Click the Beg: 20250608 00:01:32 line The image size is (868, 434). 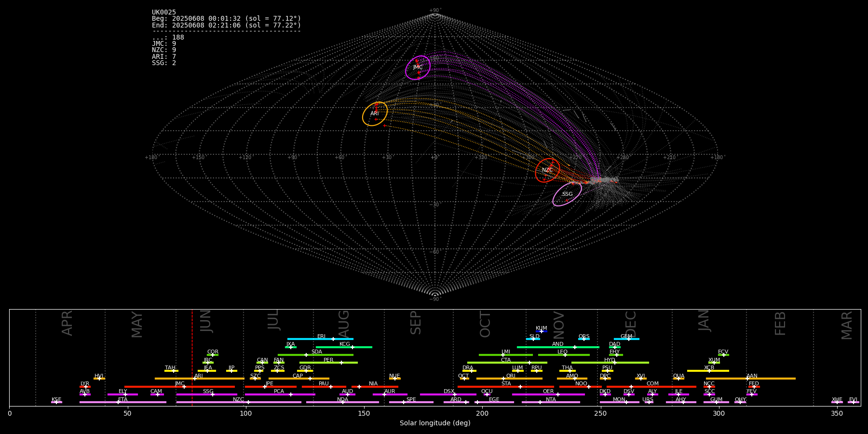226,19
